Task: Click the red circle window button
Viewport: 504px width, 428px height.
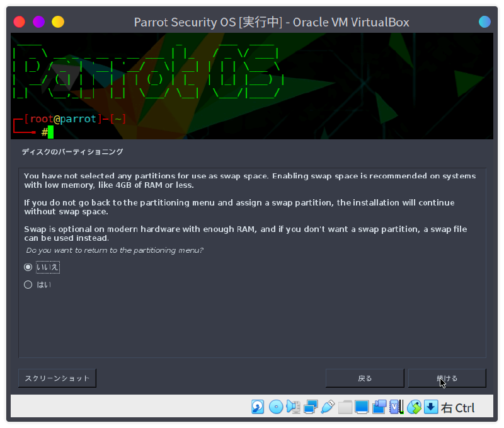Action: 20,22
